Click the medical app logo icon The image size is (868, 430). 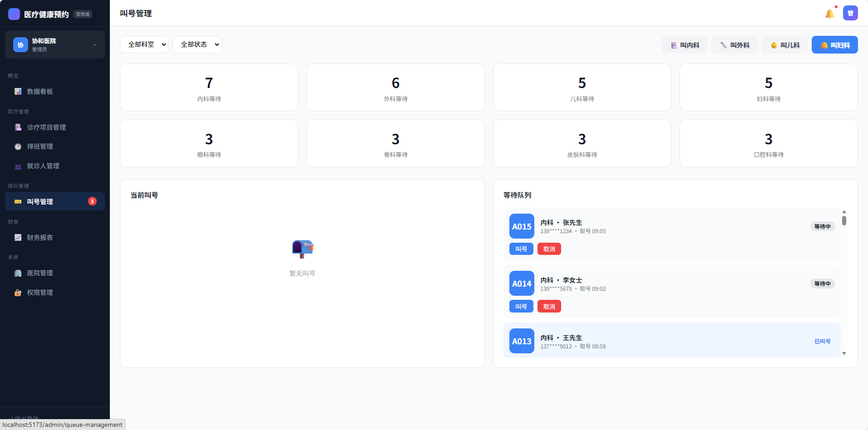click(x=14, y=14)
